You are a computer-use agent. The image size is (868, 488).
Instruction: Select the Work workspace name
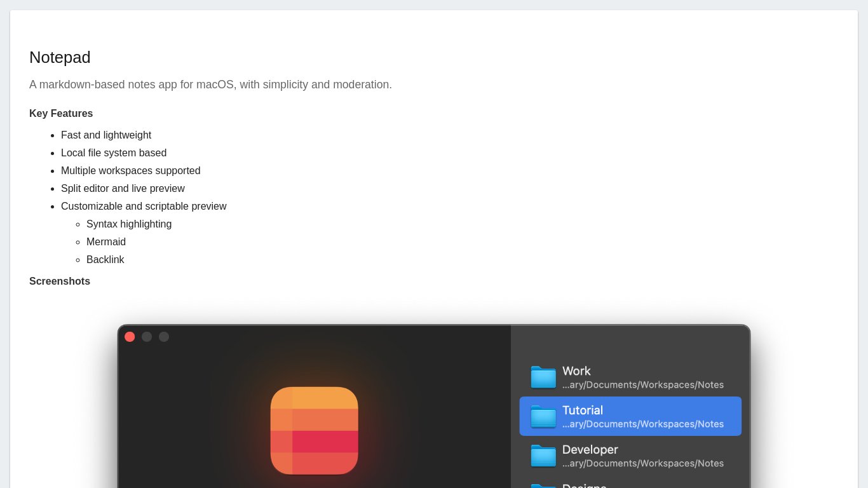coord(576,371)
